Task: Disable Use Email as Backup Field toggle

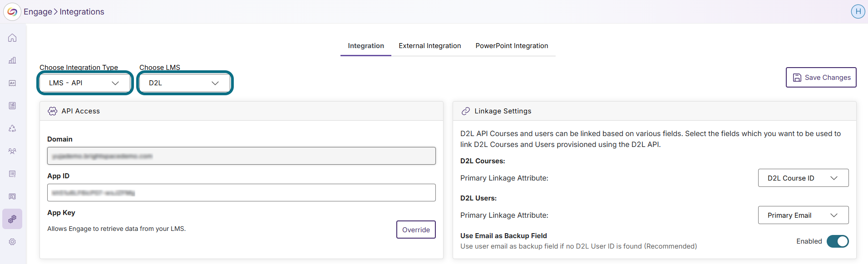Action: 838,241
